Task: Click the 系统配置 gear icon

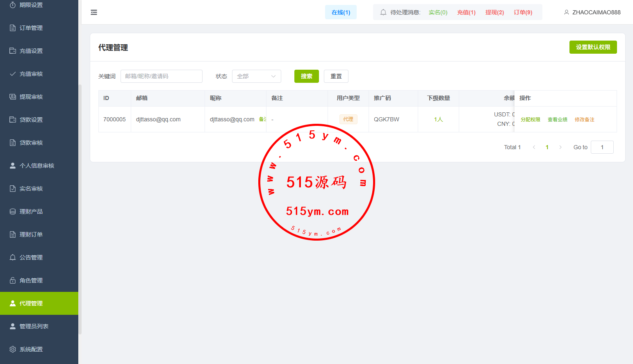Action: tap(13, 349)
